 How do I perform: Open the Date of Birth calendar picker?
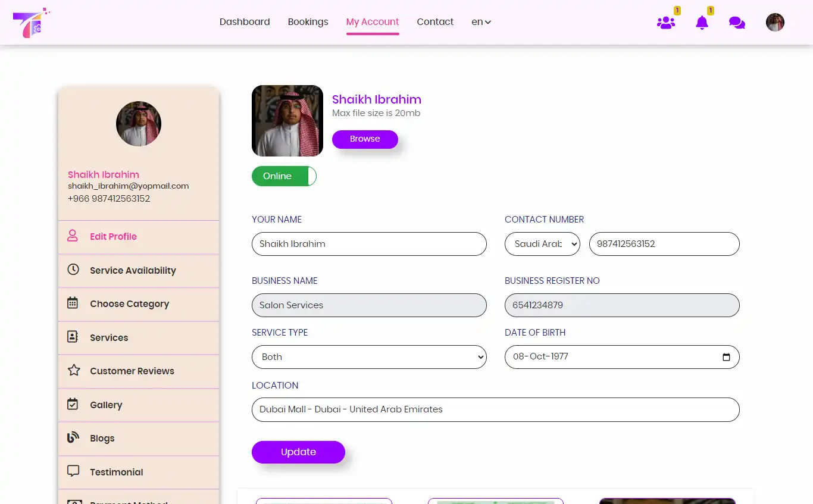pyautogui.click(x=727, y=357)
